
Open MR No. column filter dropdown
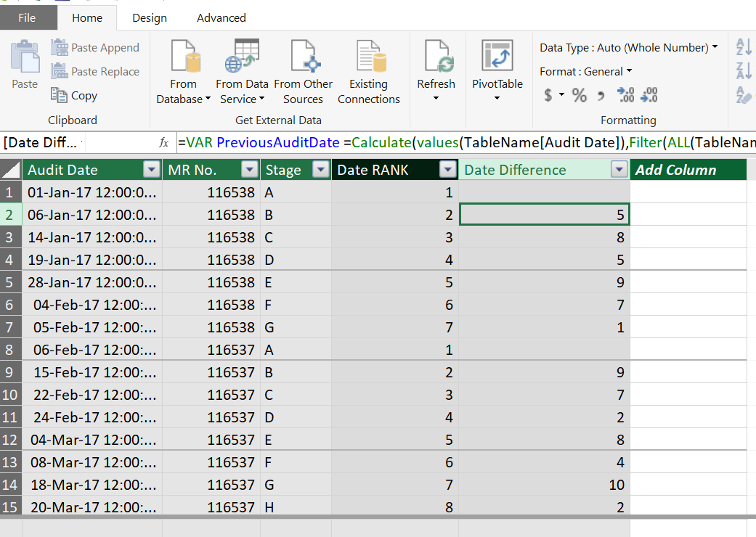point(250,170)
